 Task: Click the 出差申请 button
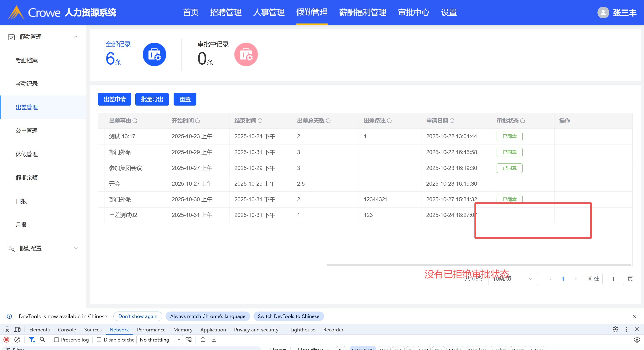(115, 99)
